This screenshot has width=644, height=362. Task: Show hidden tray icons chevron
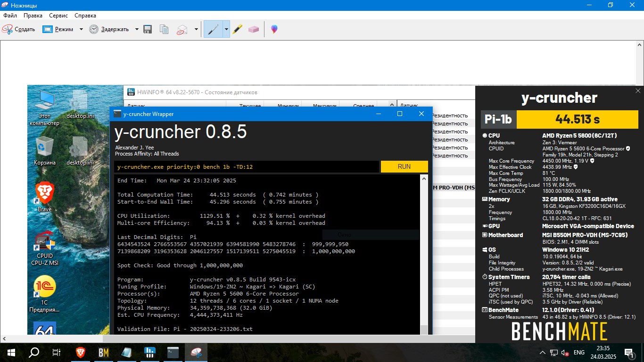click(x=543, y=352)
